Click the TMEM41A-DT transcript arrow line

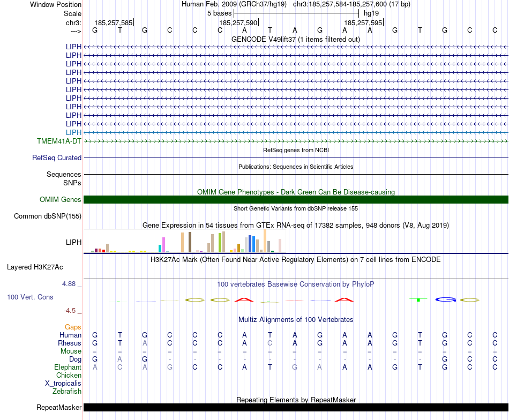click(296, 141)
